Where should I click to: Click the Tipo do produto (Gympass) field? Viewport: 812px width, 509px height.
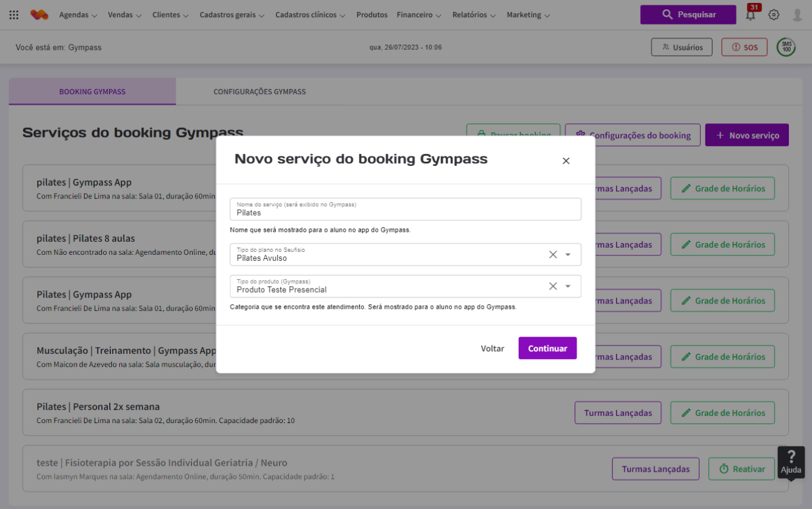[405, 286]
